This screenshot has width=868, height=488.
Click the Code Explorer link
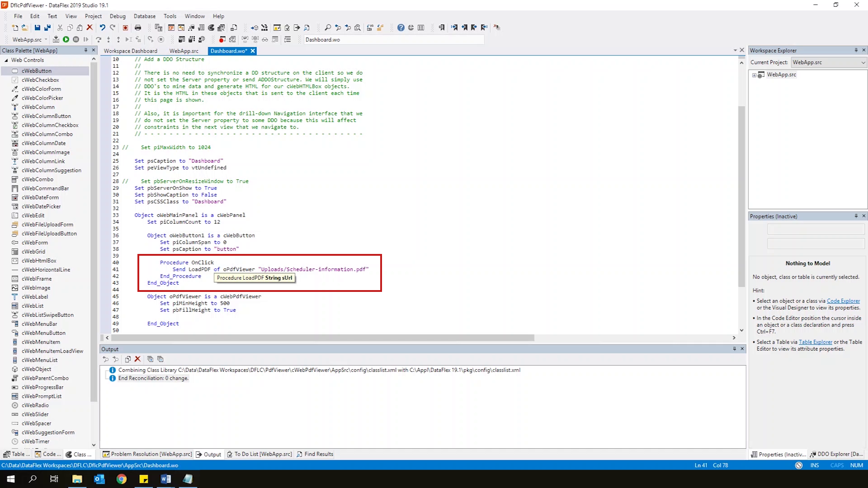[x=843, y=301]
